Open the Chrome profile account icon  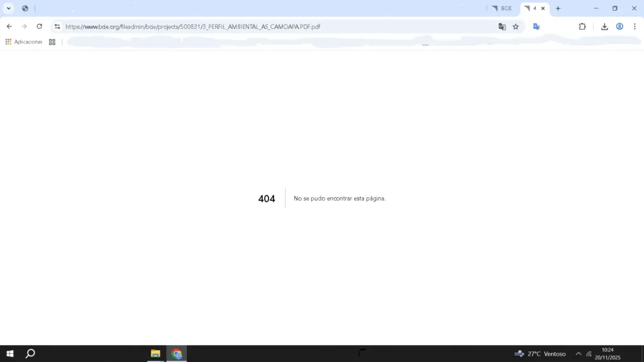tap(619, 26)
